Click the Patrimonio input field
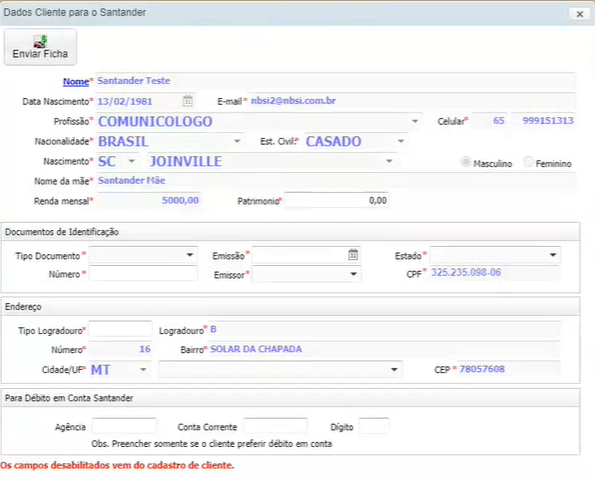Image resolution: width=595 pixels, height=482 pixels. click(x=337, y=200)
